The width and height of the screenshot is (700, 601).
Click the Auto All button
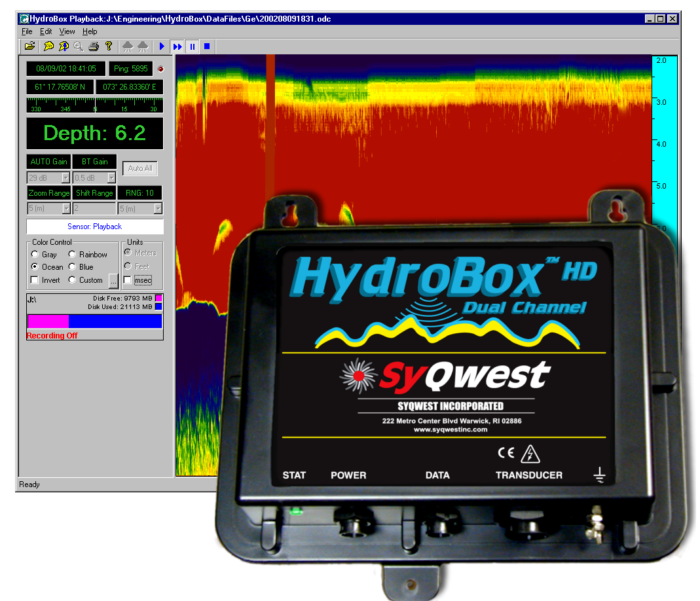[140, 168]
